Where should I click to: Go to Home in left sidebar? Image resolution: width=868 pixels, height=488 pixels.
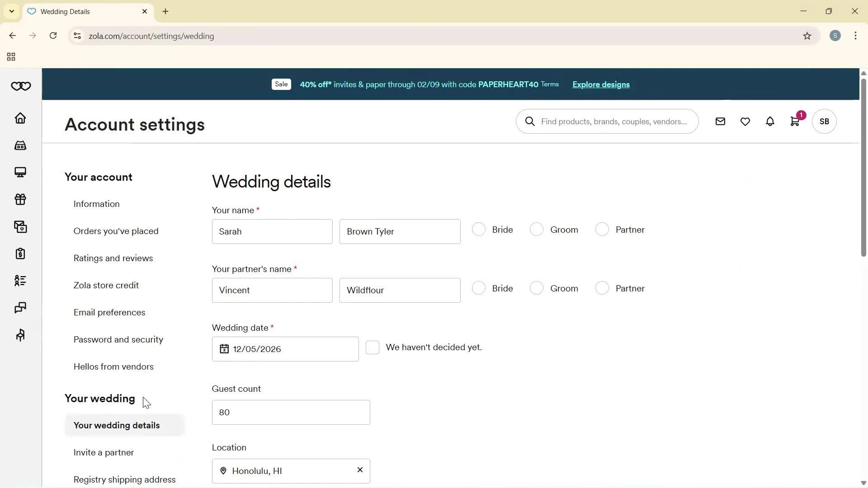21,118
